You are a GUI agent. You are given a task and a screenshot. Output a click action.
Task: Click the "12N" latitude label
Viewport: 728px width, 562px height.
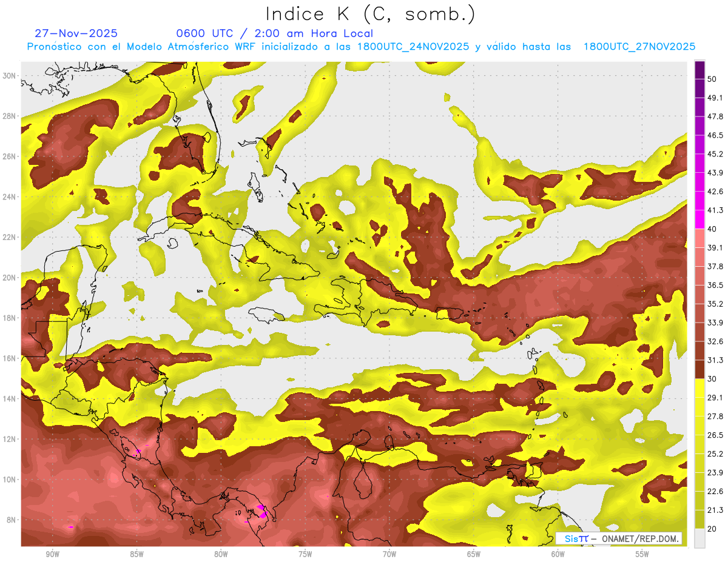tap(10, 439)
